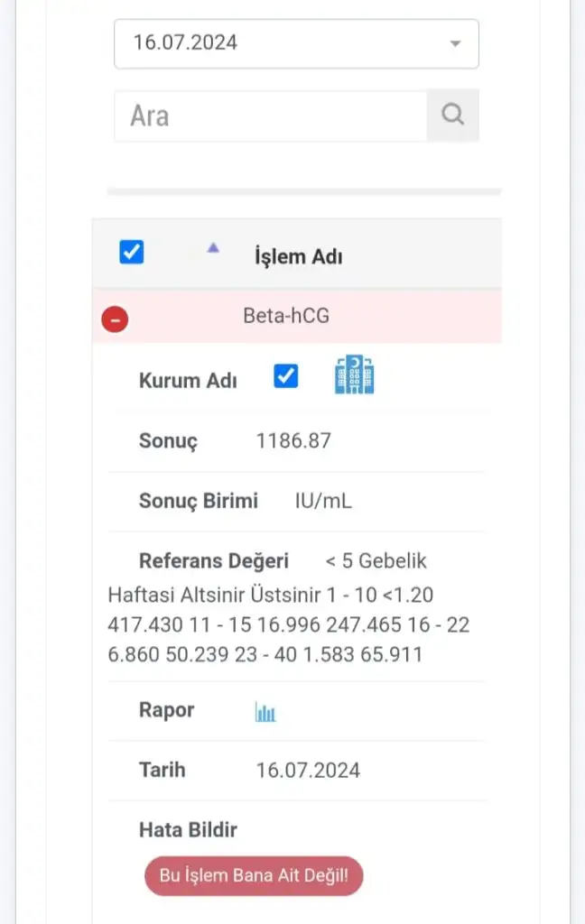Select the Tarih value 16.07.2024
The height and width of the screenshot is (924, 585).
click(308, 771)
